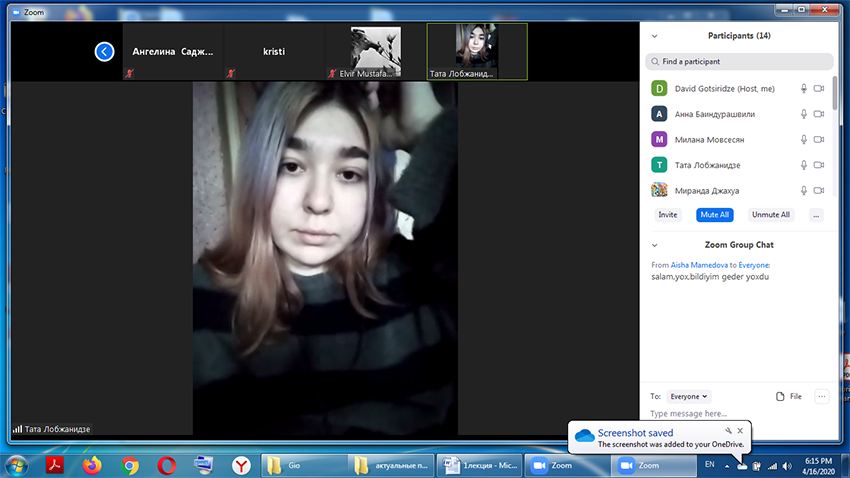The width and height of the screenshot is (850, 478).
Task: Click the Invite button
Action: point(667,214)
